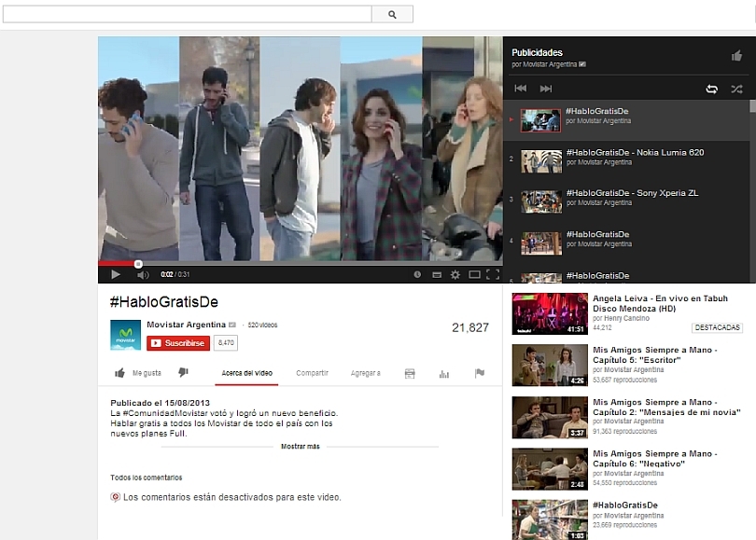
Task: Open Movistar Argentina channel name link
Action: coord(186,325)
